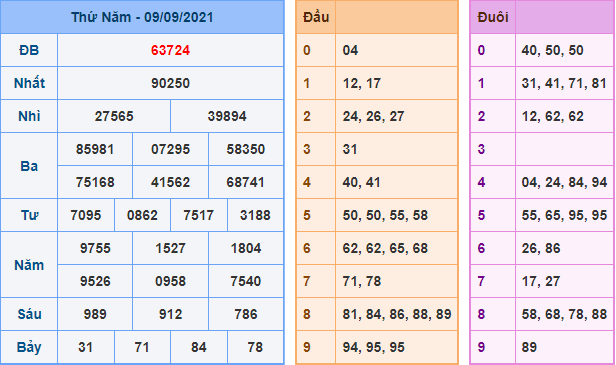
Task: Click Bảy row number 71
Action: pyautogui.click(x=142, y=347)
